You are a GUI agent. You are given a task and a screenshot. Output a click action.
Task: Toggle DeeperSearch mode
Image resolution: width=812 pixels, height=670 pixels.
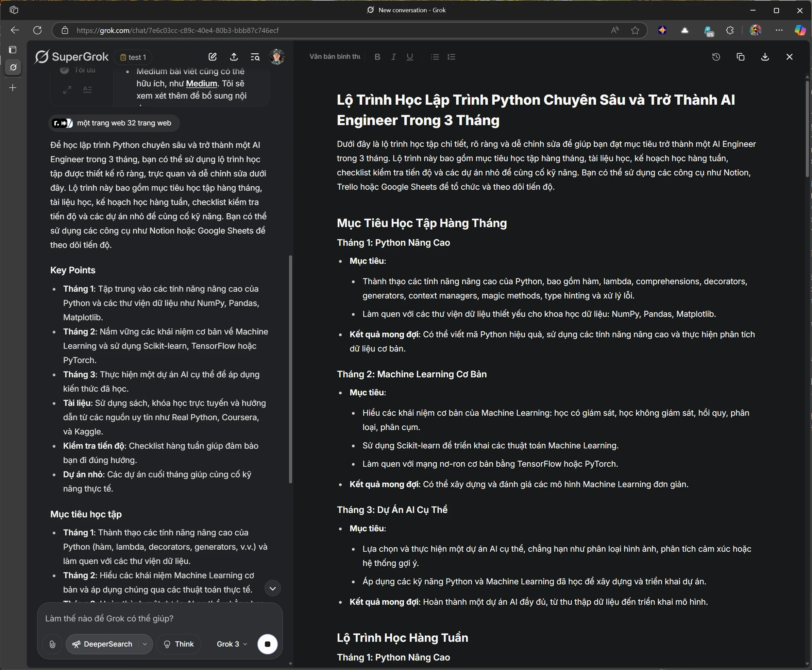pyautogui.click(x=103, y=644)
